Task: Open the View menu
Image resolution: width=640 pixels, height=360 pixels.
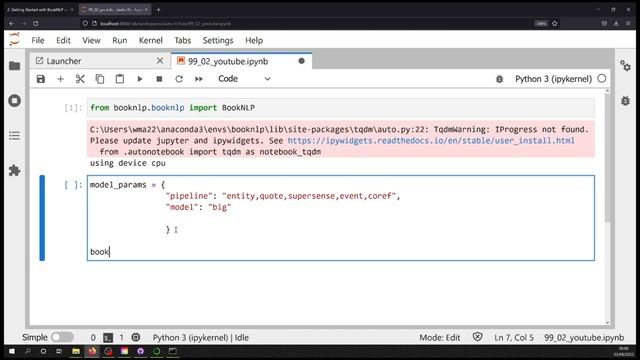Action: (91, 40)
